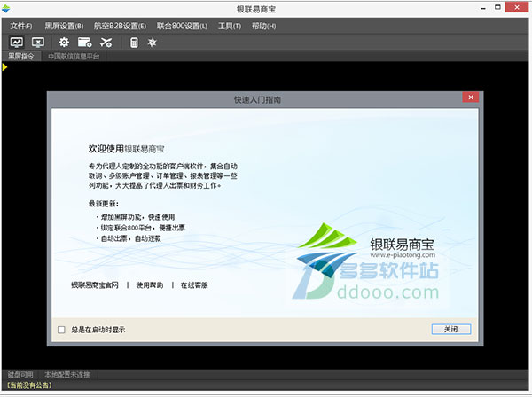Click the www.e-piaotong.com website text
Image resolution: width=532 pixels, height=397 pixels.
pos(403,254)
